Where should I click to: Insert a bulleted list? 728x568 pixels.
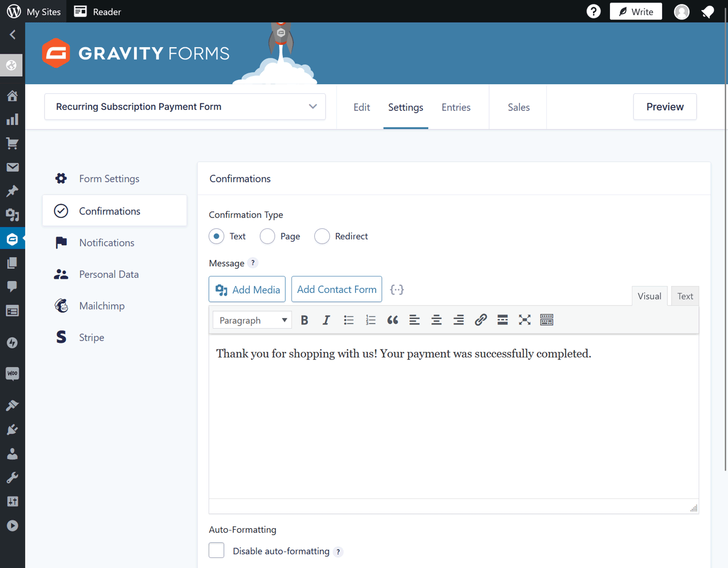348,320
